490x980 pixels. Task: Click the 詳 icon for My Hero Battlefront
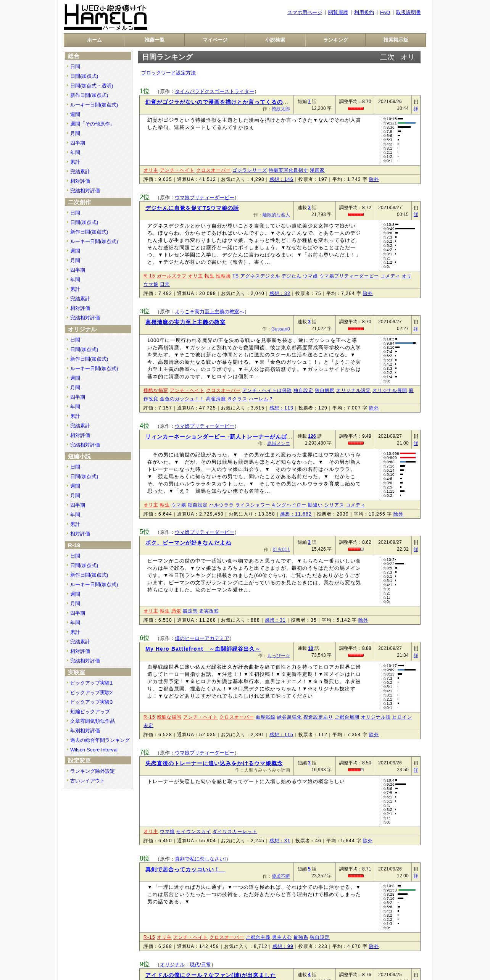416,656
